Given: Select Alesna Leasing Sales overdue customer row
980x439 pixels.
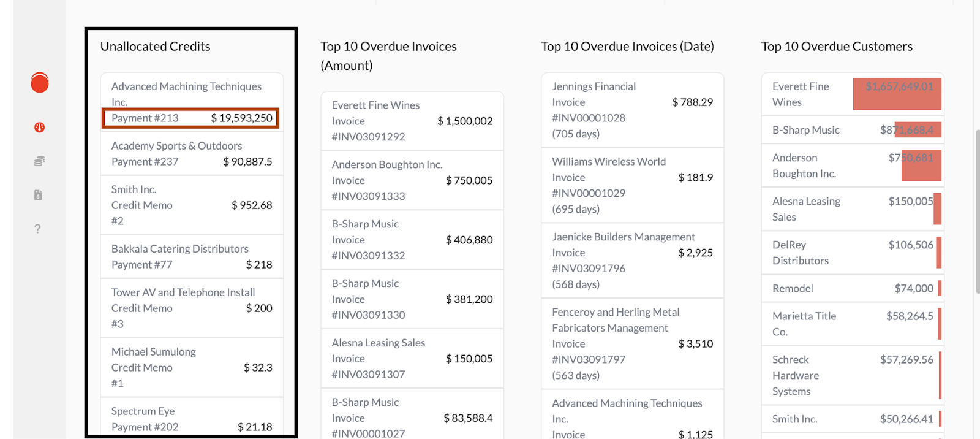Looking at the screenshot, I should pos(853,209).
